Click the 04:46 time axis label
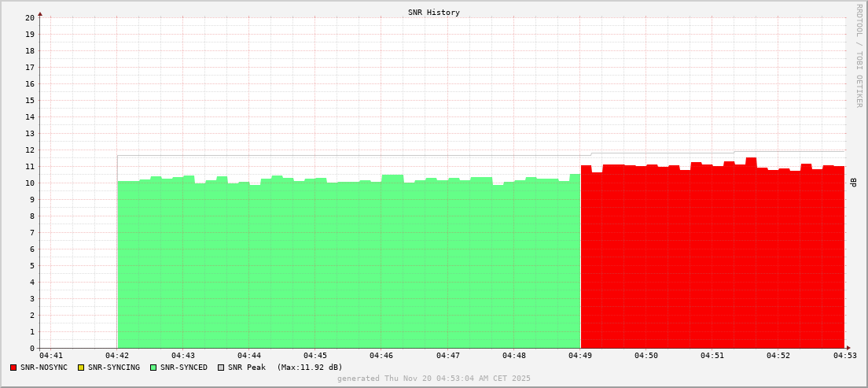The width and height of the screenshot is (868, 388). pyautogui.click(x=381, y=356)
